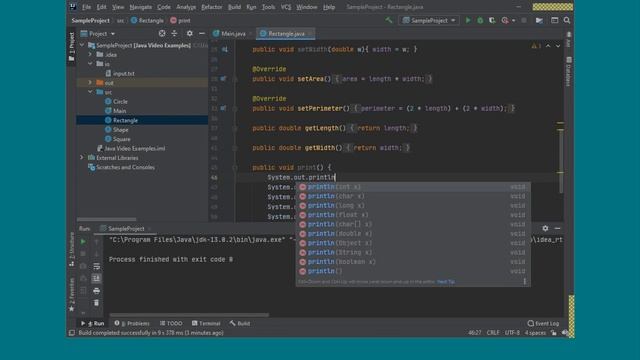Select println(String x) completion suggestion
640x360 pixels.
[413, 253]
